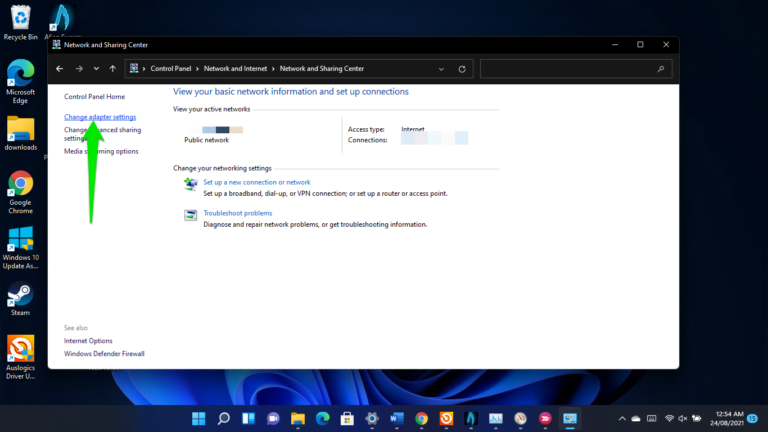Click the new connection setup icon
This screenshot has width=768, height=432.
point(191,184)
